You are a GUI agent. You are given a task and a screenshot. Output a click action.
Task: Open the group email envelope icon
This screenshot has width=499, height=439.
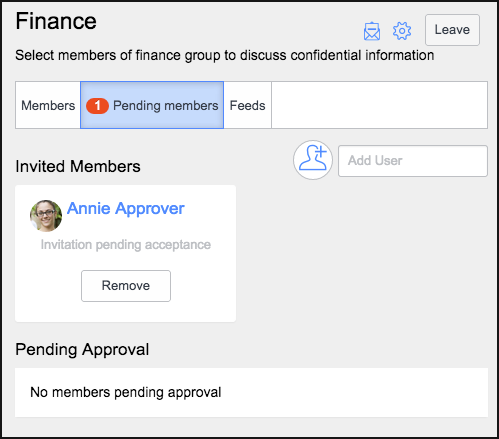coord(372,31)
